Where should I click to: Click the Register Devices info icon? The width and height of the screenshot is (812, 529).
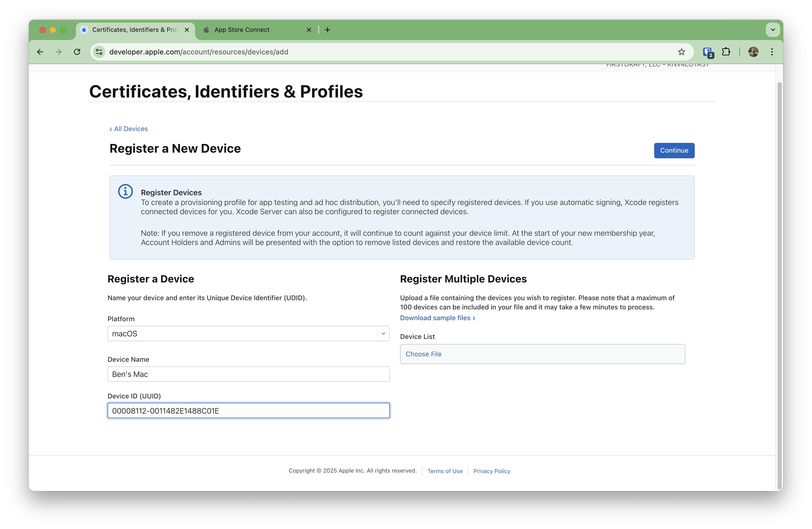[125, 191]
